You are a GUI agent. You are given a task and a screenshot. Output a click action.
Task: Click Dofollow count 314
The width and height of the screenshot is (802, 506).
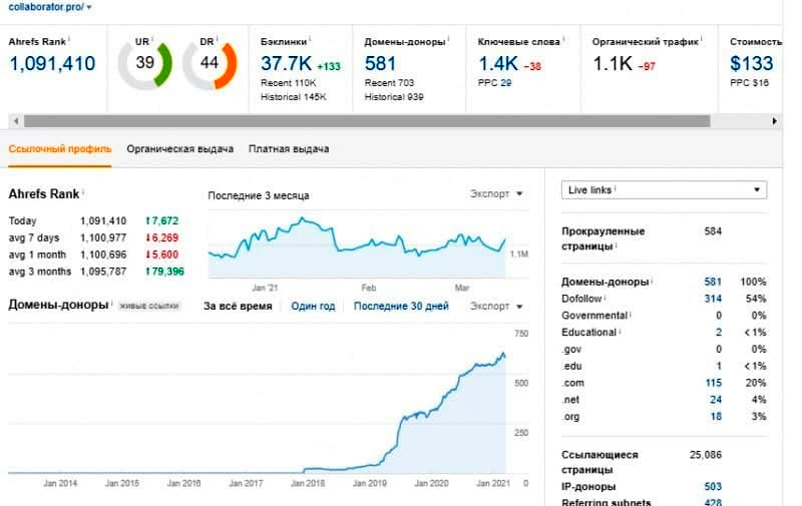[x=713, y=299]
